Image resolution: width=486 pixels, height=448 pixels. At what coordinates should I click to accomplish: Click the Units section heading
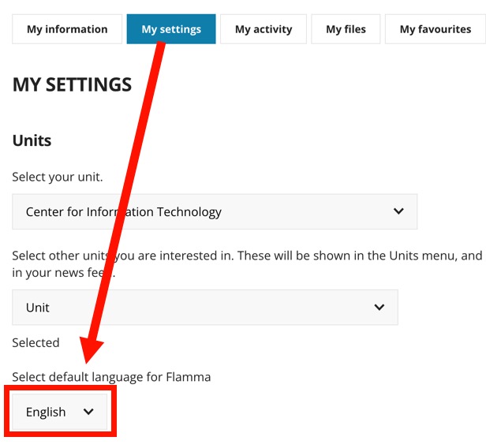(x=32, y=140)
